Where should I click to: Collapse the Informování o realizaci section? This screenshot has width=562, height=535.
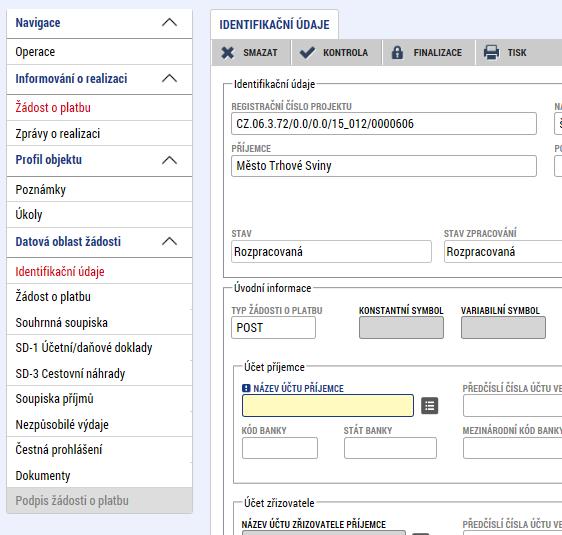click(x=170, y=78)
